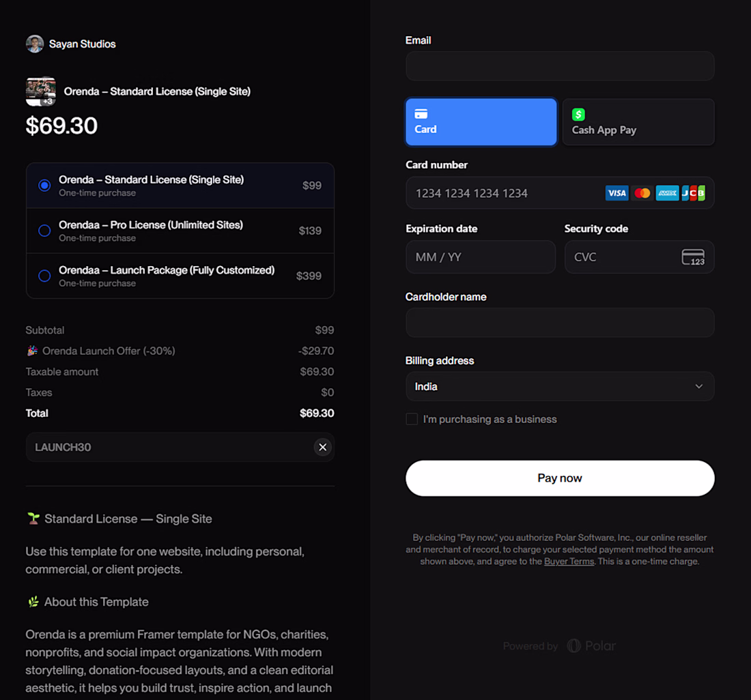This screenshot has width=751, height=700.
Task: Click the $69.30 total amount text
Action: click(x=317, y=413)
